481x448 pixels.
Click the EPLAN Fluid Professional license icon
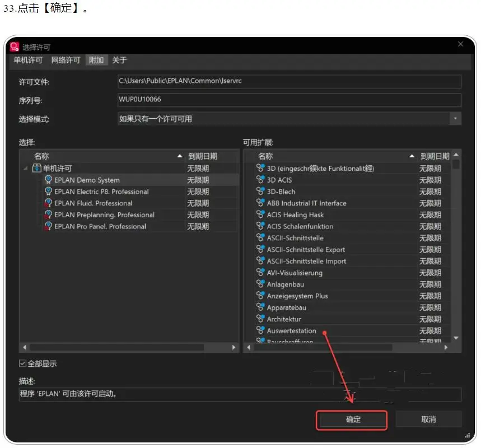click(48, 203)
